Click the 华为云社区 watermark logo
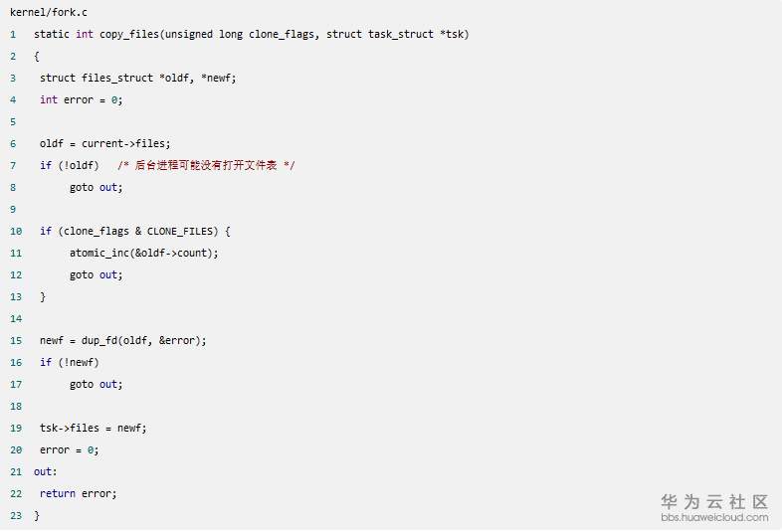 pos(714,500)
